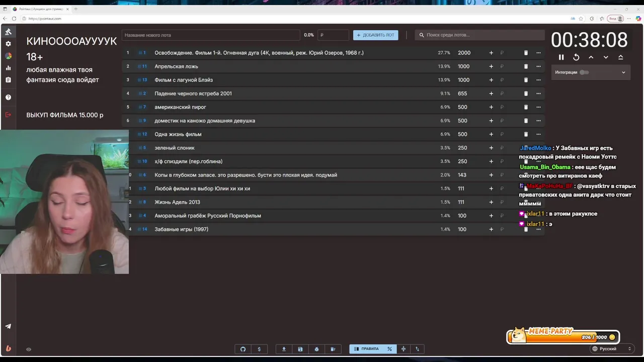Focus the 'Название нового лота' input field
This screenshot has height=362, width=644.
pos(211,35)
